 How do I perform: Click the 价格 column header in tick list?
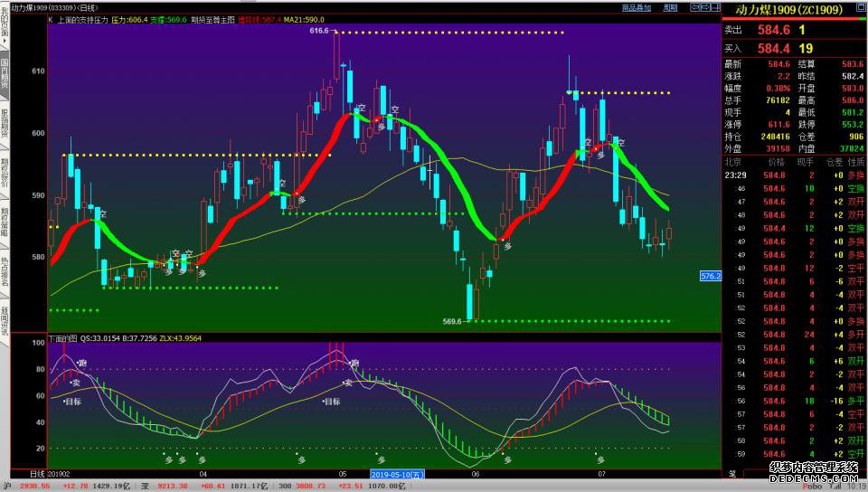tap(776, 162)
